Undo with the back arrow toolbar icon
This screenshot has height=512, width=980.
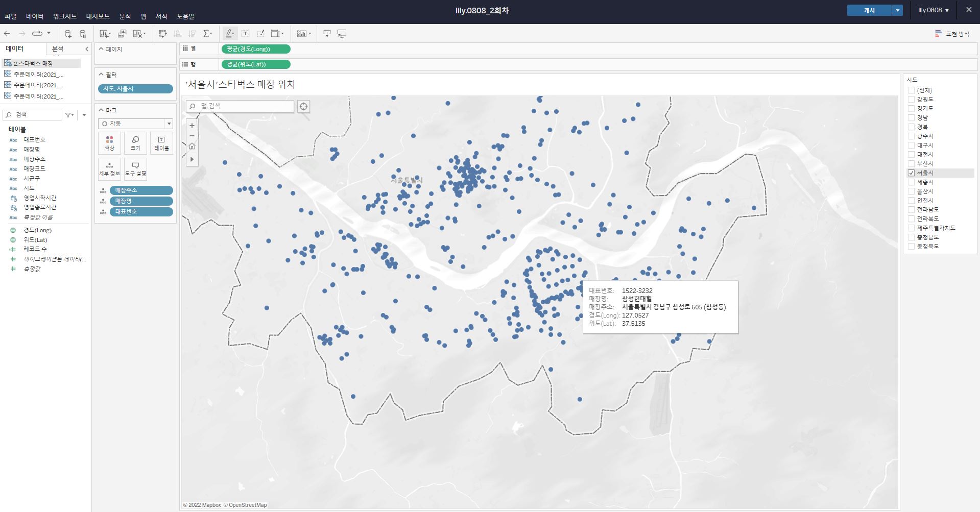point(7,34)
